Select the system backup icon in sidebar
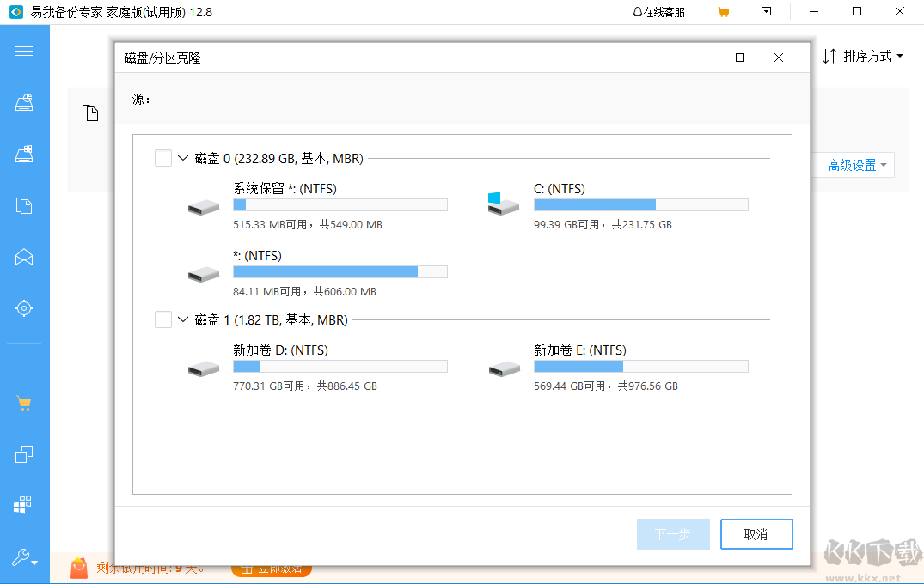 click(x=23, y=102)
